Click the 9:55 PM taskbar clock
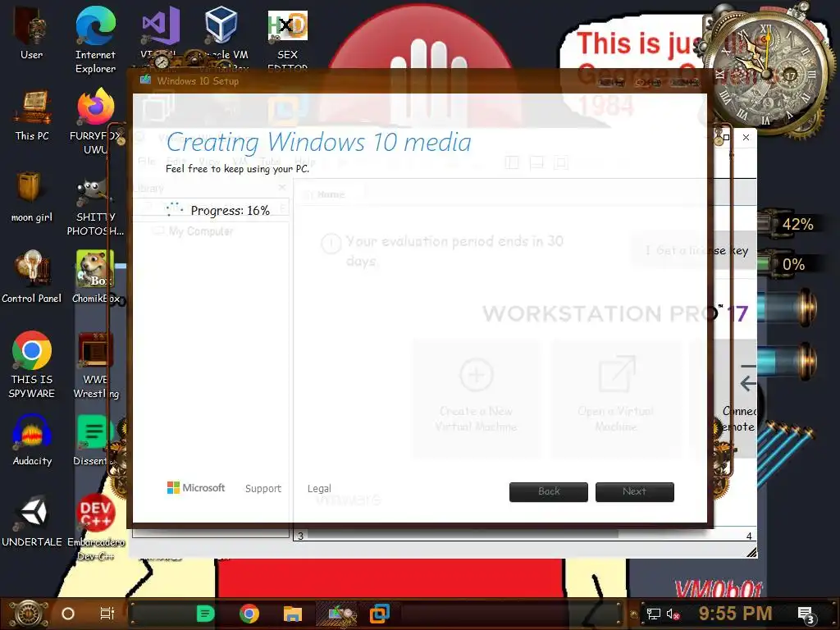The image size is (840, 630). point(735,614)
